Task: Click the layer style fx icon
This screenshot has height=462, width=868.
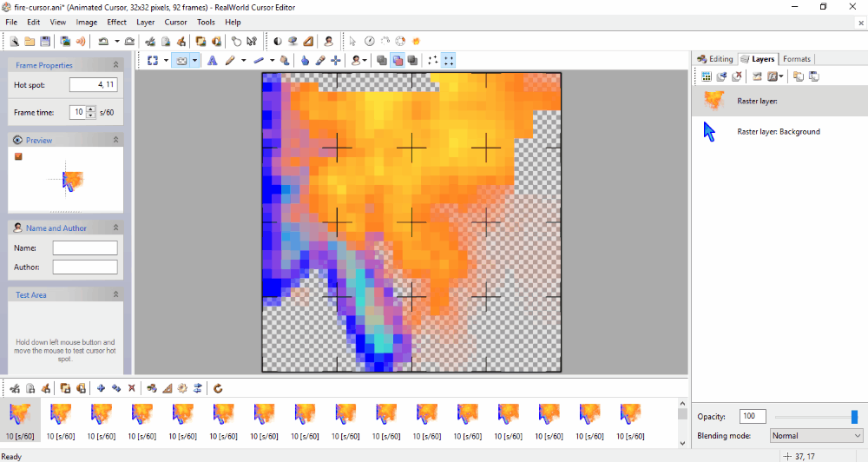Action: [x=773, y=76]
